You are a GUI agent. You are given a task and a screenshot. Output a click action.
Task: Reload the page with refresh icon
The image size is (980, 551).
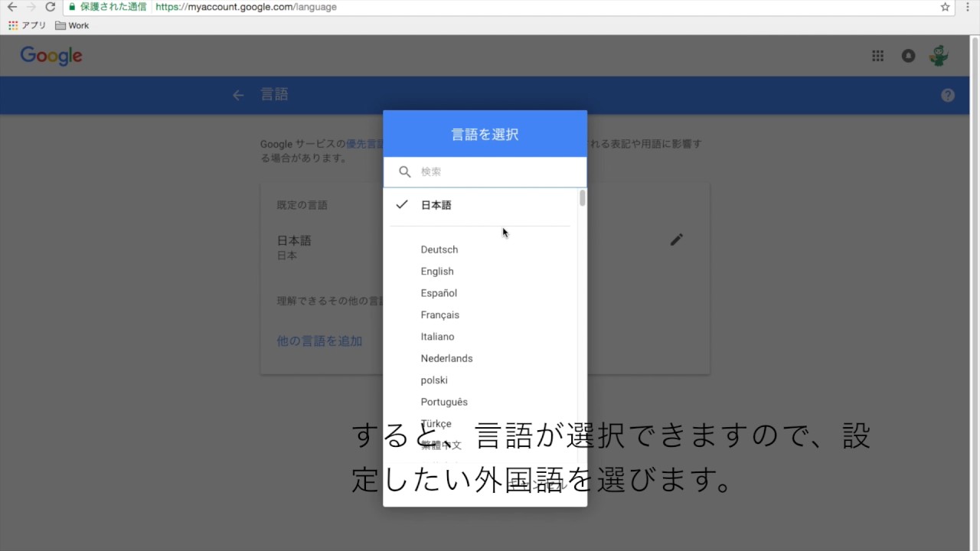tap(51, 7)
